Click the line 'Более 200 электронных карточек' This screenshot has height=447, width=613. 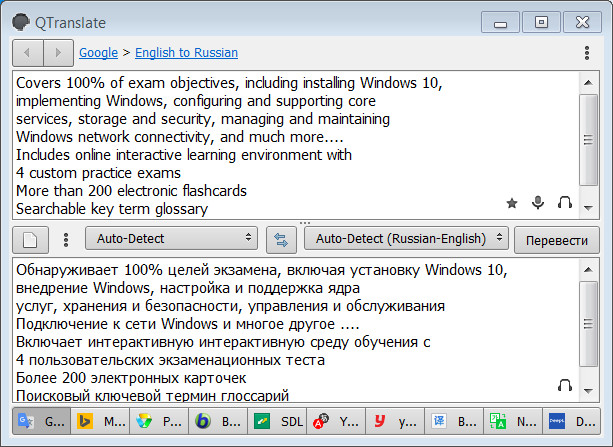131,378
